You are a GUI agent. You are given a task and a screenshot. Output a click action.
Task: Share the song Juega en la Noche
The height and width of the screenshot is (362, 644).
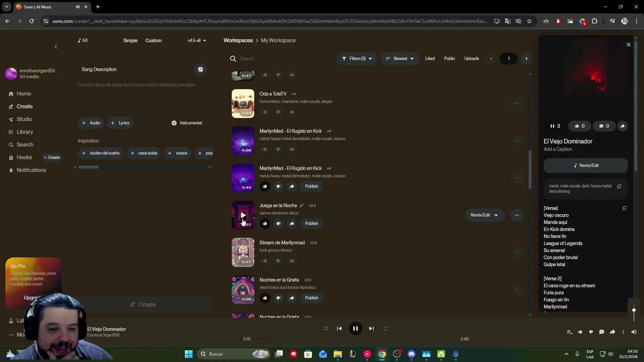pyautogui.click(x=292, y=223)
